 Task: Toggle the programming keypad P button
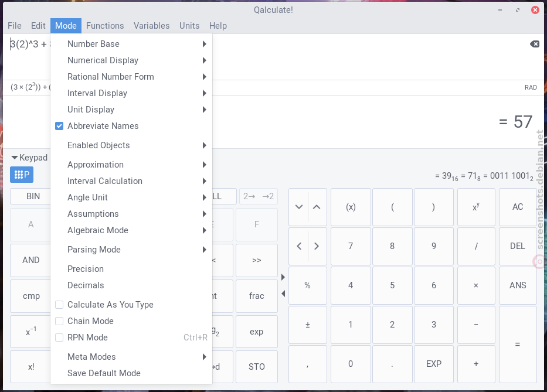coord(22,175)
